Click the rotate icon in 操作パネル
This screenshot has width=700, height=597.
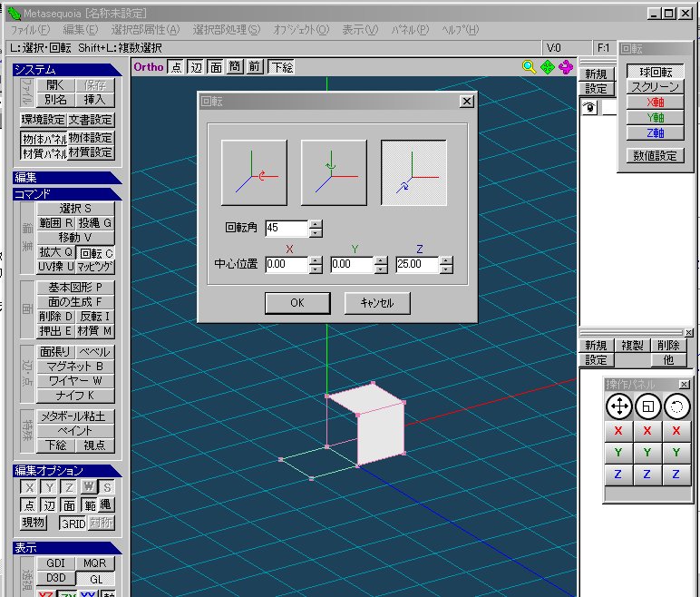pos(676,406)
